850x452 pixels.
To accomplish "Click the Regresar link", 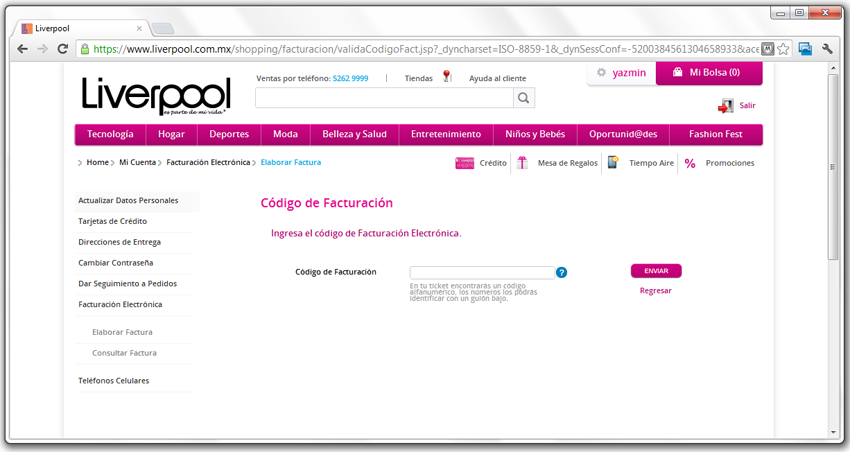I will (x=655, y=290).
